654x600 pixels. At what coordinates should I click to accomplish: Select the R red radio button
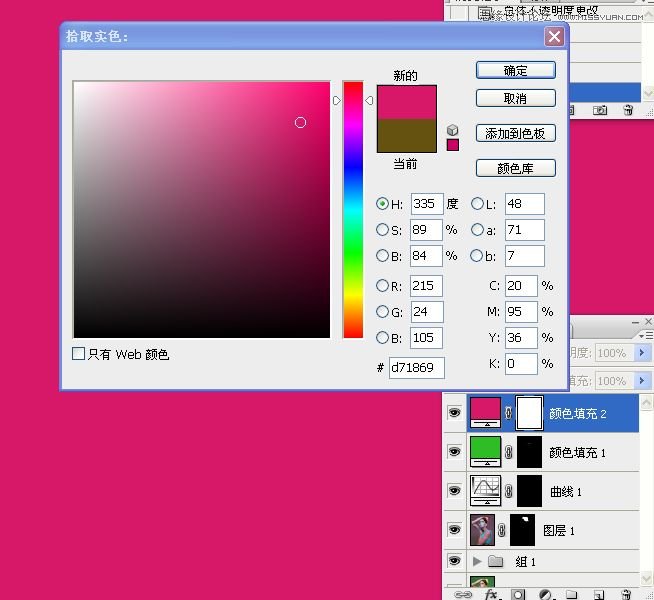click(x=382, y=286)
